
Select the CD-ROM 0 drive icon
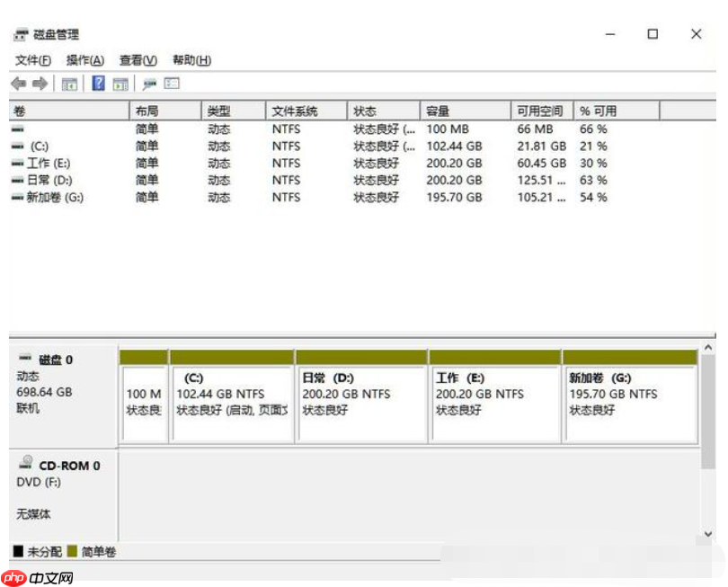click(x=25, y=465)
